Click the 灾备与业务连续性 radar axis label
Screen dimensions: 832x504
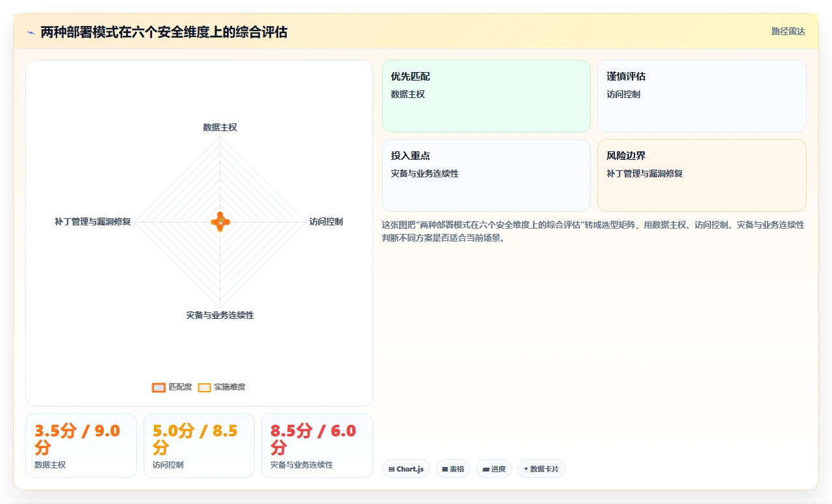pos(220,315)
